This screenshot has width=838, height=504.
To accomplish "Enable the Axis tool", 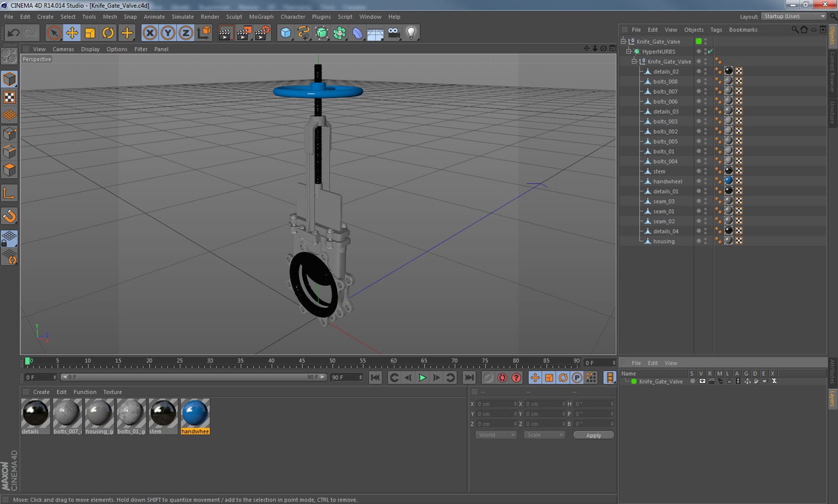I will click(9, 193).
